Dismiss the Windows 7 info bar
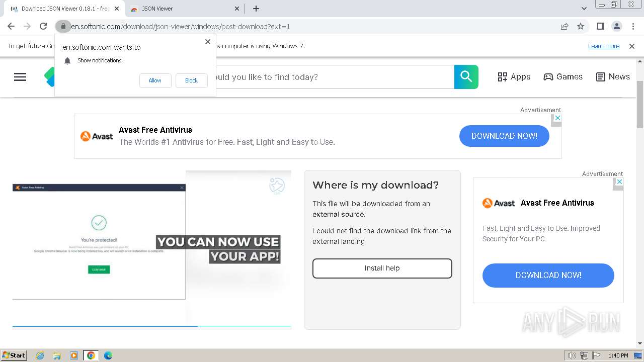The image size is (644, 362). coord(632,46)
